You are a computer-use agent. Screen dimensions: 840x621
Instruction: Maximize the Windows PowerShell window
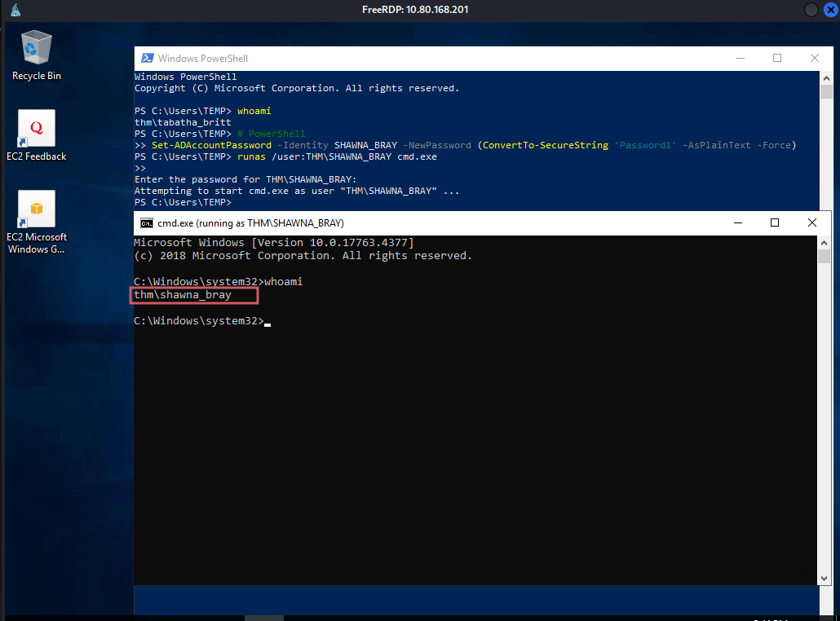click(x=777, y=59)
